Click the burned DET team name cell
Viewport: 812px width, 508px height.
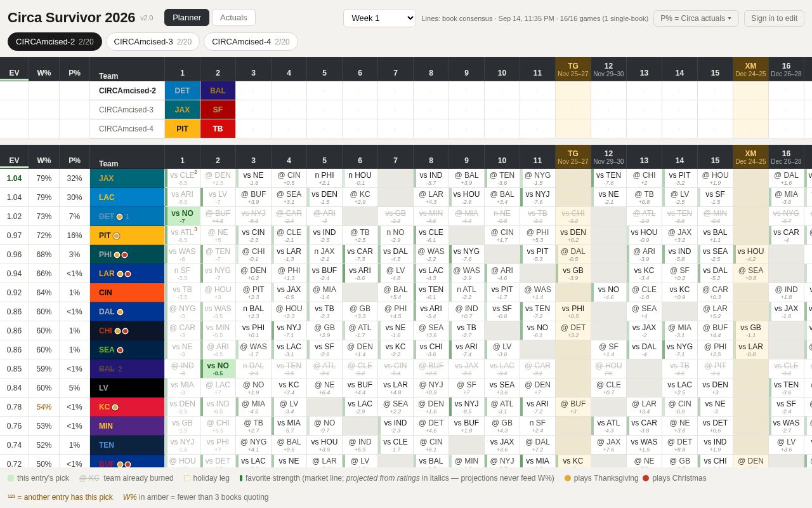pos(127,217)
